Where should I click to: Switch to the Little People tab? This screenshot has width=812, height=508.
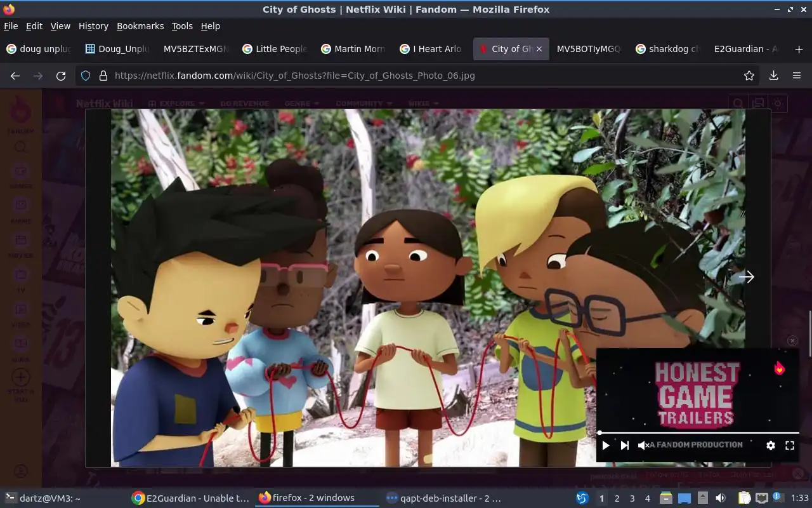[x=275, y=49]
